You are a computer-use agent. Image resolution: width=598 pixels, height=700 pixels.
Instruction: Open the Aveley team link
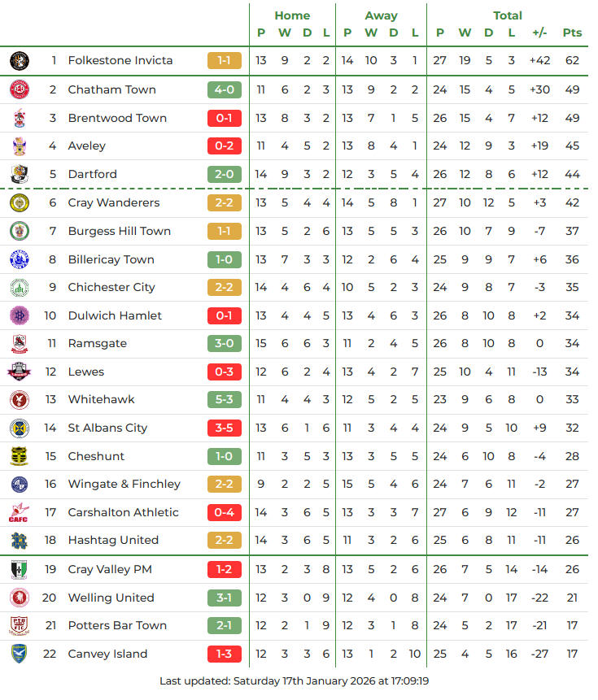pos(87,146)
